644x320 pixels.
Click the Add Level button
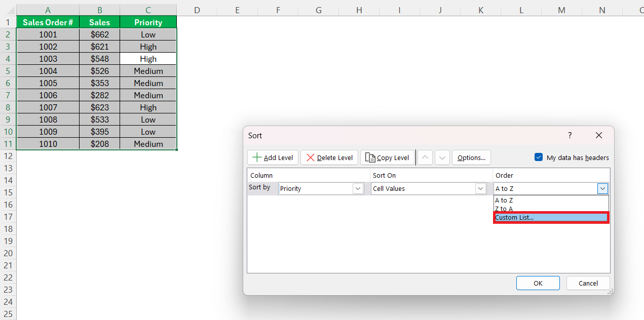(273, 157)
